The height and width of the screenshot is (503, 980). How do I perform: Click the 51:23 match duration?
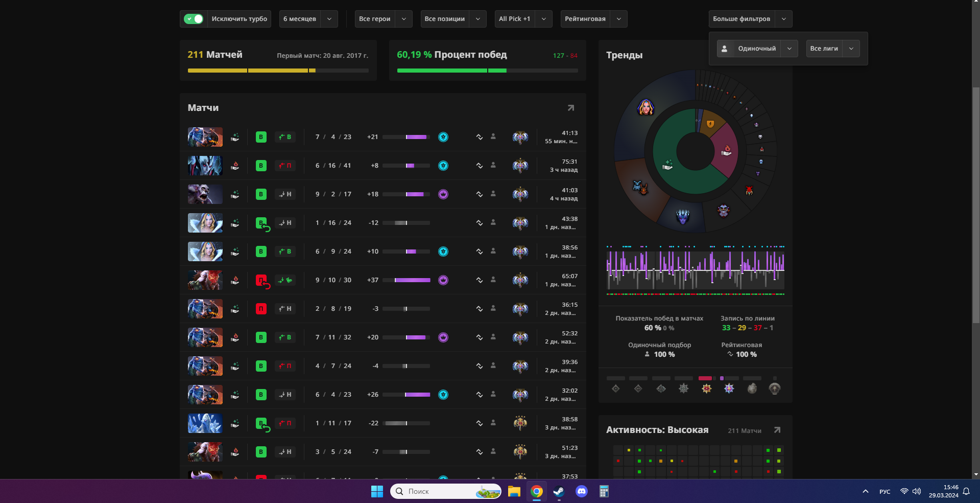(569, 448)
